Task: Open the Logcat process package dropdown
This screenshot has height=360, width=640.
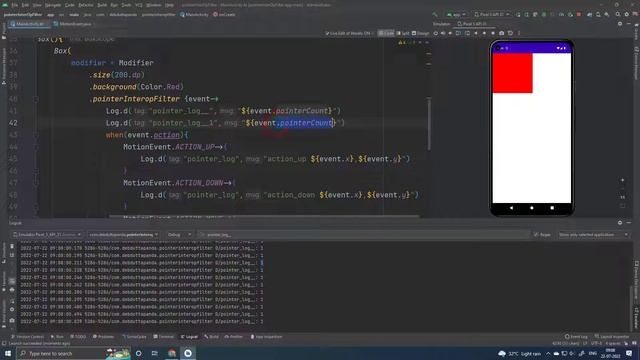Action: pyautogui.click(x=124, y=235)
